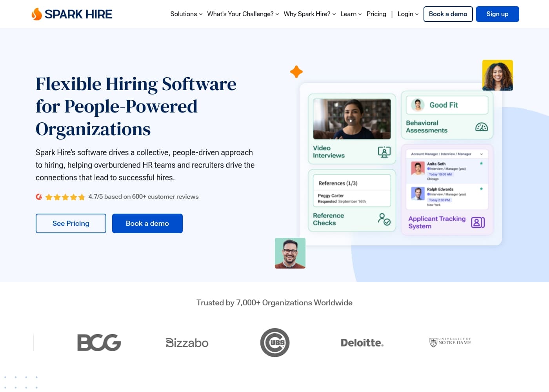Viewport: 549px width, 392px height.
Task: Click the Video Interviews icon
Action: tap(384, 152)
